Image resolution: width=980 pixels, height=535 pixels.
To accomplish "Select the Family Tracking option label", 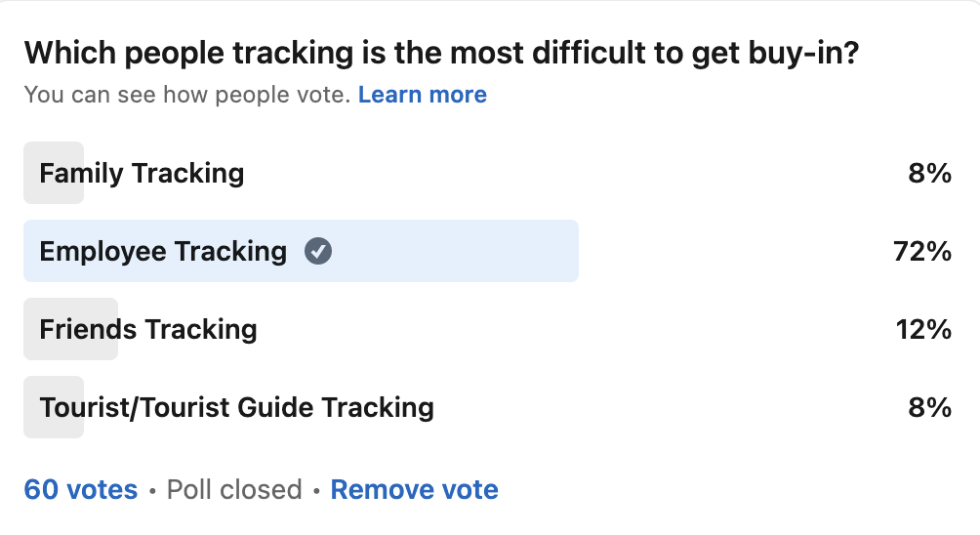I will click(142, 174).
